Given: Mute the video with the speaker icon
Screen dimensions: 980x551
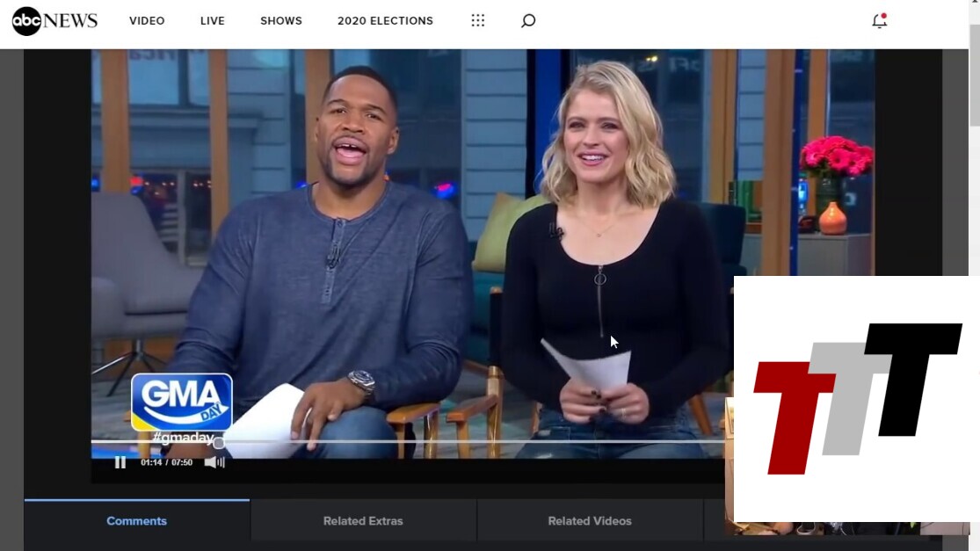Looking at the screenshot, I should tap(214, 462).
